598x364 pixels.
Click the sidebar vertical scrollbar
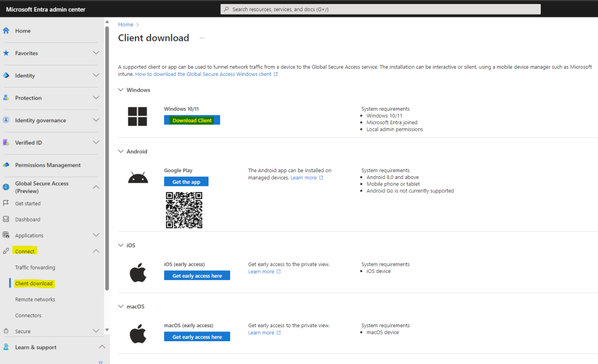[107, 158]
